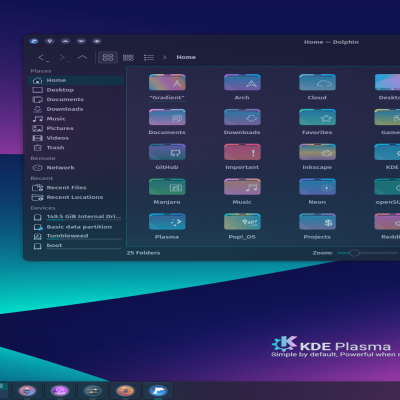This screenshot has height=400, width=400.
Task: Open Documents in Places panel
Action: [76, 99]
